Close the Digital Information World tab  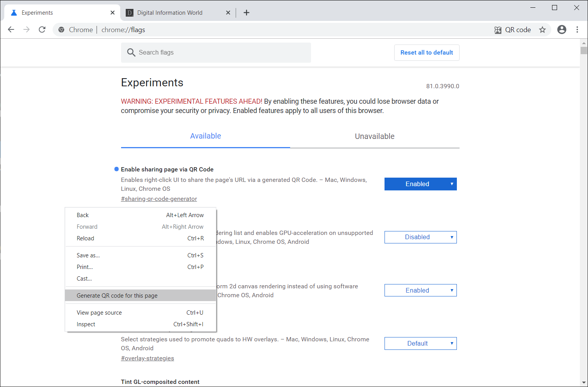click(228, 13)
